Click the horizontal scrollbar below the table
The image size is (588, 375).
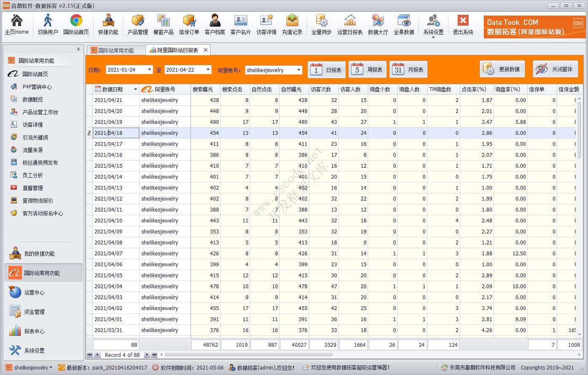click(249, 355)
